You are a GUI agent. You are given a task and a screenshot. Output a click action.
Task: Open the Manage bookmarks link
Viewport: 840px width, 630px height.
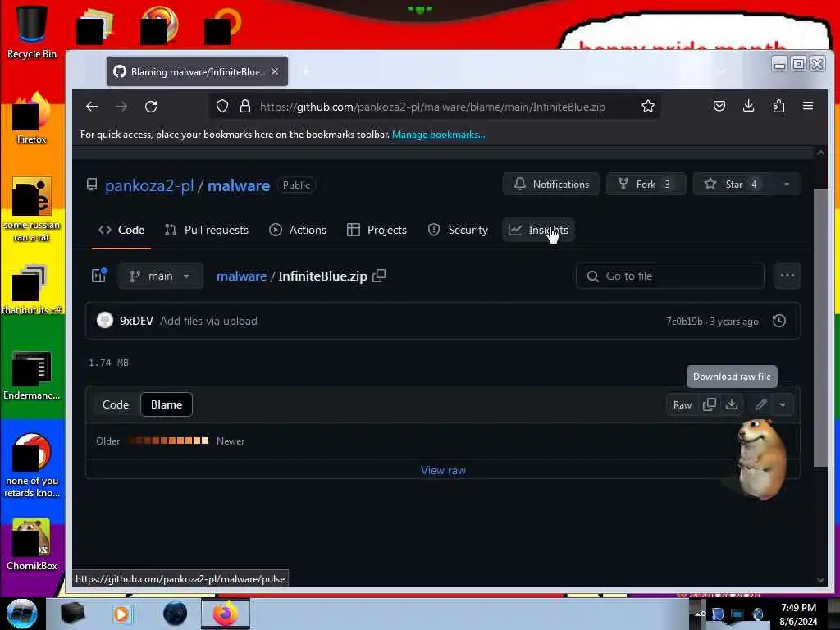[438, 135]
